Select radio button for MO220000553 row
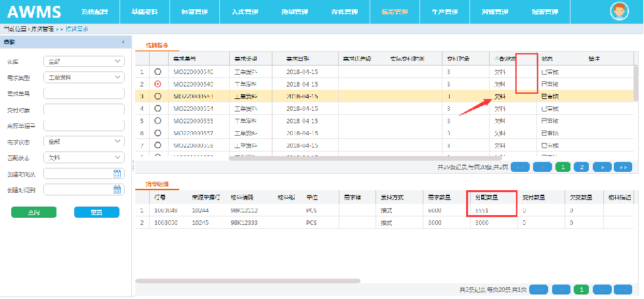Viewport: 644px width, 299px height. point(158,96)
